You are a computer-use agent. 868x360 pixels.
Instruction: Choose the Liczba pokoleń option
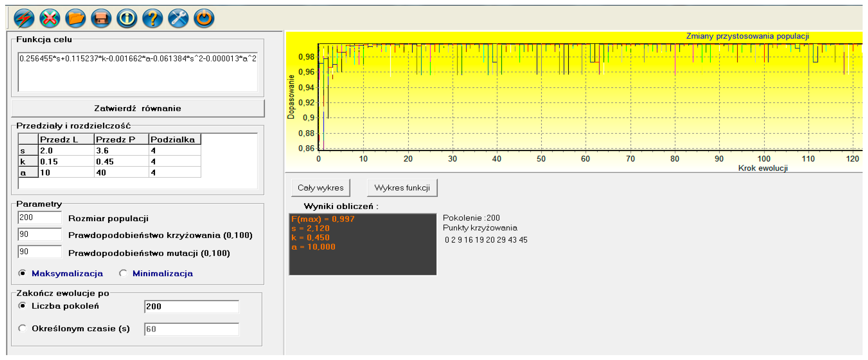[x=22, y=306]
